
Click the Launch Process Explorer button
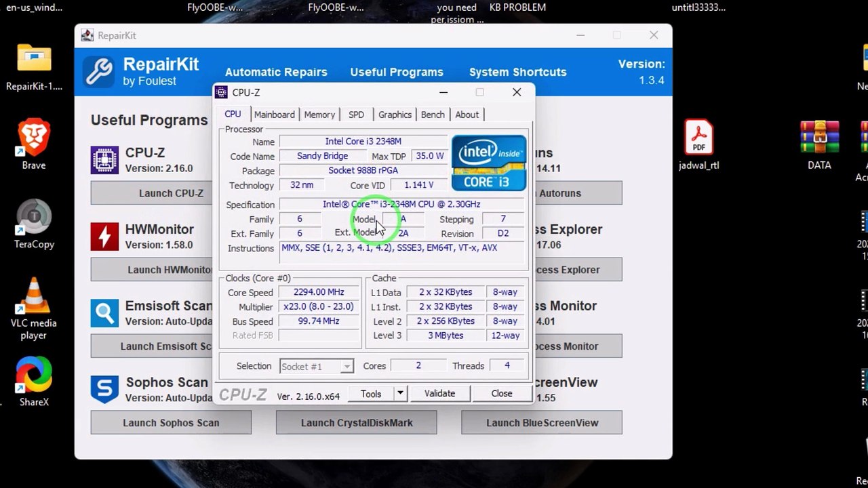578,270
